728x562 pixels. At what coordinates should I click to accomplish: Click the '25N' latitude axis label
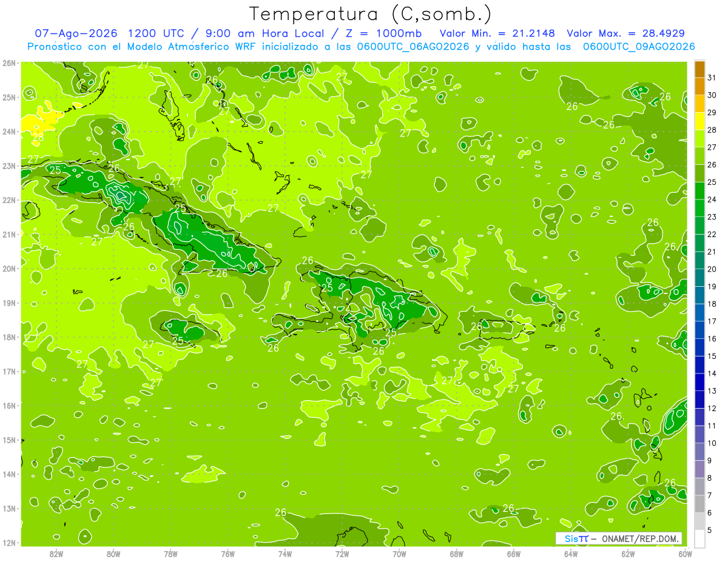click(9, 97)
